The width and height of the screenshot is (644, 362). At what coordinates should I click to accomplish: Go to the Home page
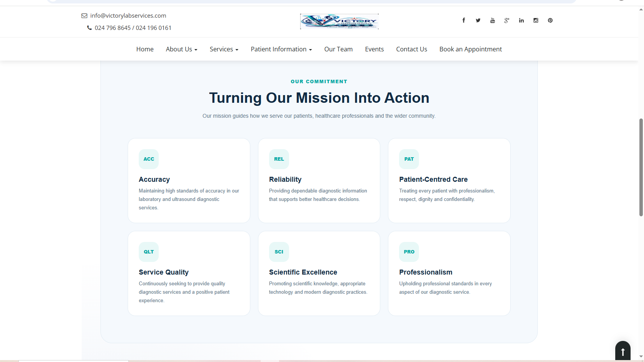[x=145, y=49]
